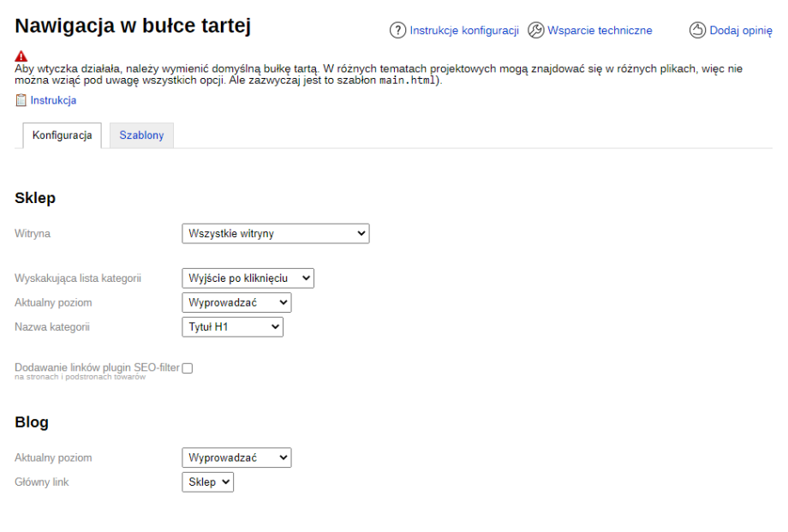Image resolution: width=788 pixels, height=532 pixels.
Task: Click the question mark icon for configuration instructions
Action: (397, 31)
